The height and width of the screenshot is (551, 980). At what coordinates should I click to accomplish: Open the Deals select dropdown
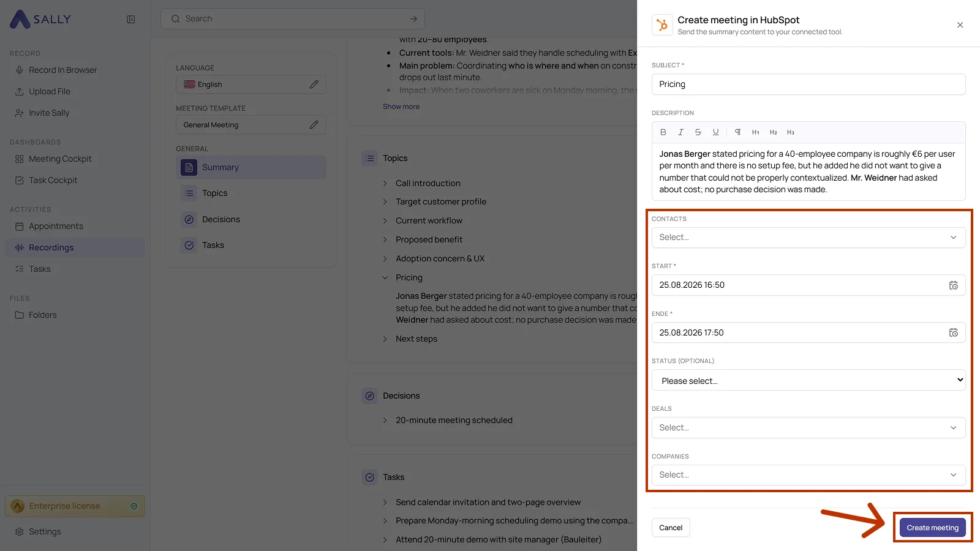[x=809, y=428]
